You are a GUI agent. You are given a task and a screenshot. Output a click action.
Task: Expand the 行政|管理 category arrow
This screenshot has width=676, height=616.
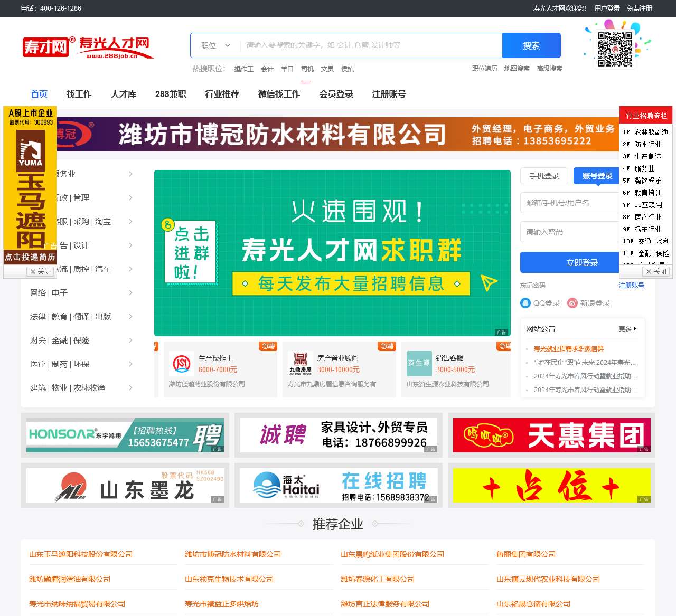point(130,198)
